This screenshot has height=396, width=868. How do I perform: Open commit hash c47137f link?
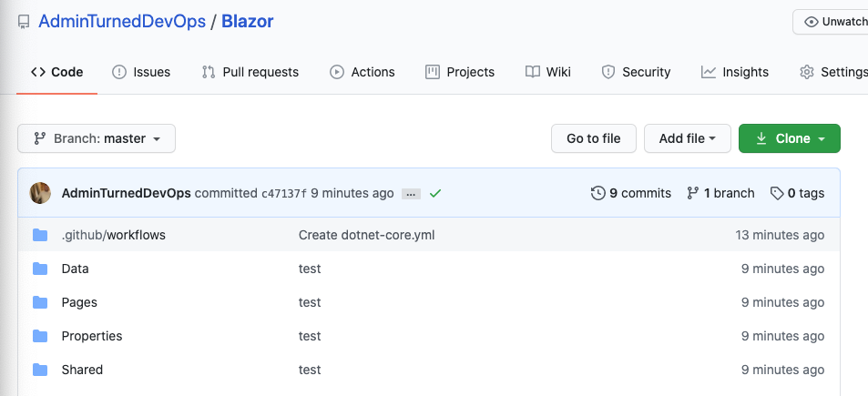[284, 194]
